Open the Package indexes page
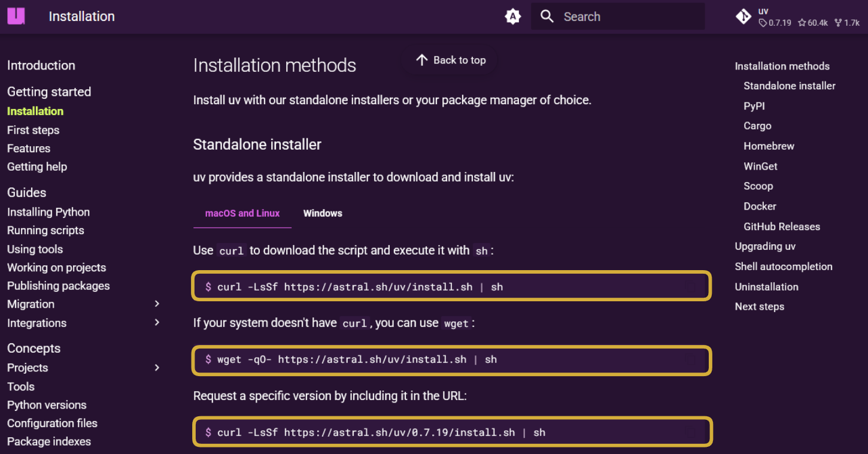This screenshot has height=454, width=868. click(x=49, y=441)
